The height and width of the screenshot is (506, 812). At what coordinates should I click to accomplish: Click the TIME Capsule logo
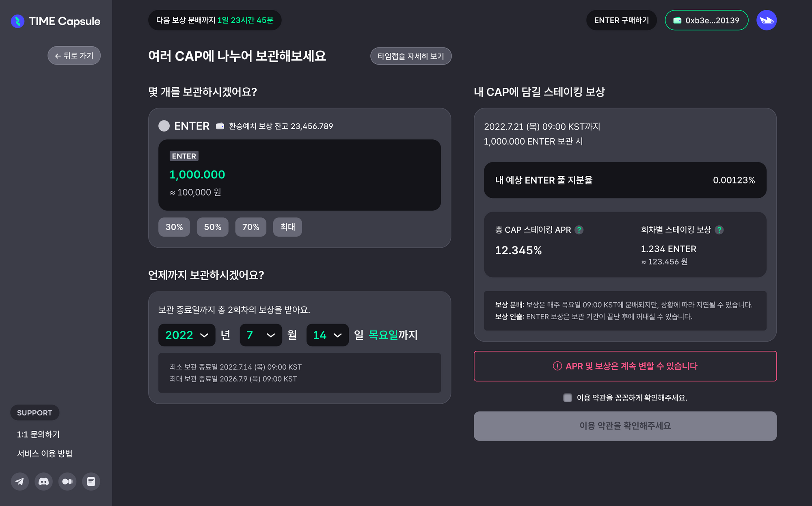click(56, 21)
